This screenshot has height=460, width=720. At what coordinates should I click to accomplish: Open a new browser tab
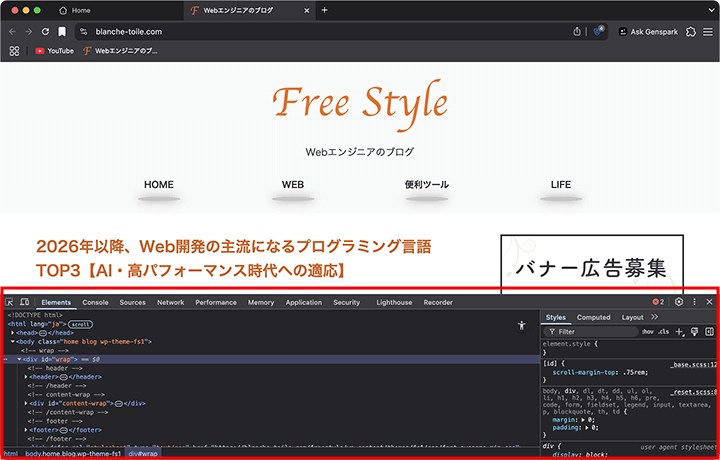click(324, 10)
